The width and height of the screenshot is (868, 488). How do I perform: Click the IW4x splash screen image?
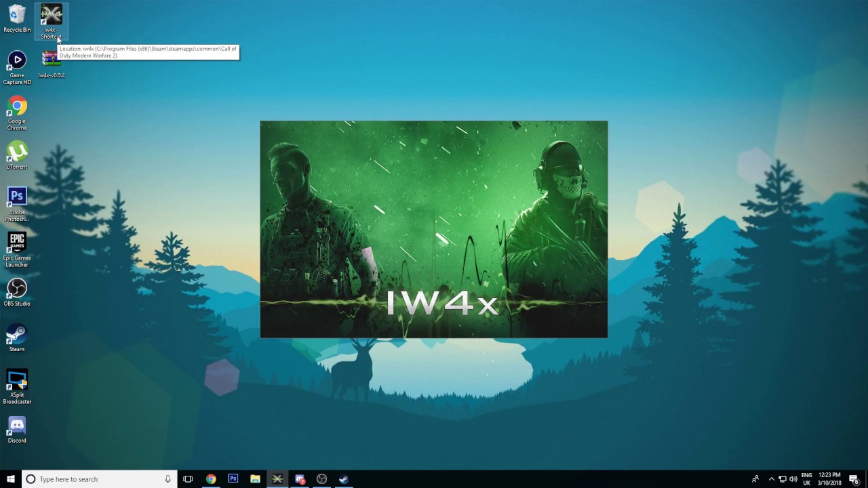tap(434, 229)
